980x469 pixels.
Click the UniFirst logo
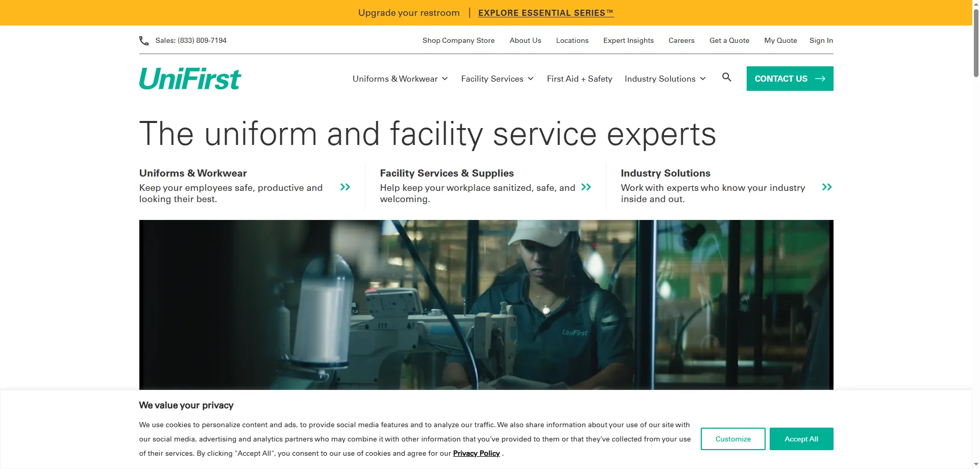coord(190,79)
